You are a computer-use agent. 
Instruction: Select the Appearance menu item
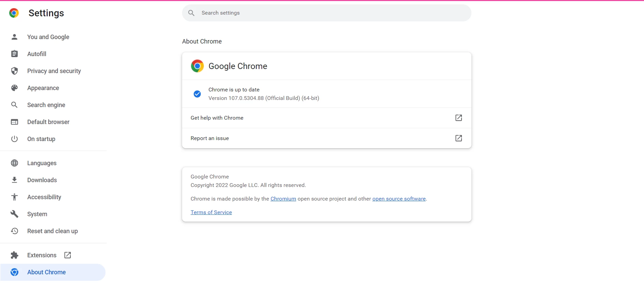coord(53,88)
